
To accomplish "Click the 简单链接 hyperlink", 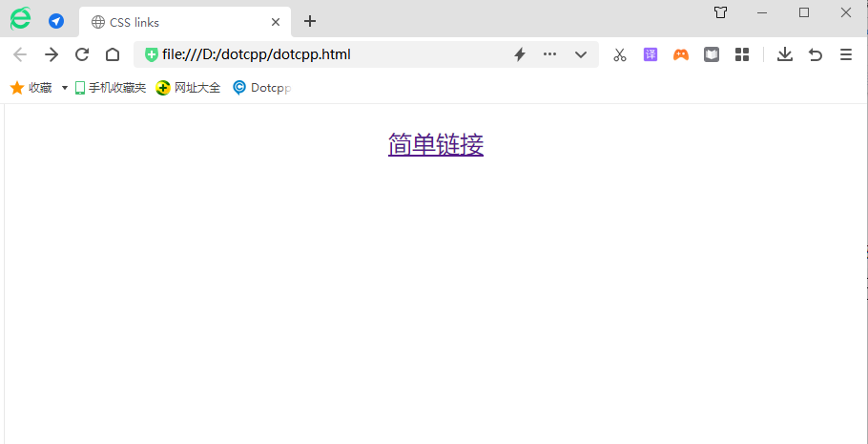I will (x=436, y=144).
